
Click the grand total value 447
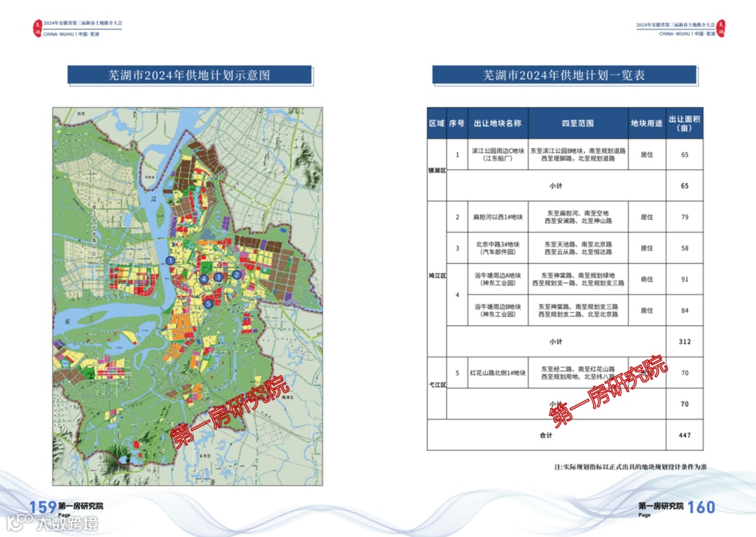685,435
